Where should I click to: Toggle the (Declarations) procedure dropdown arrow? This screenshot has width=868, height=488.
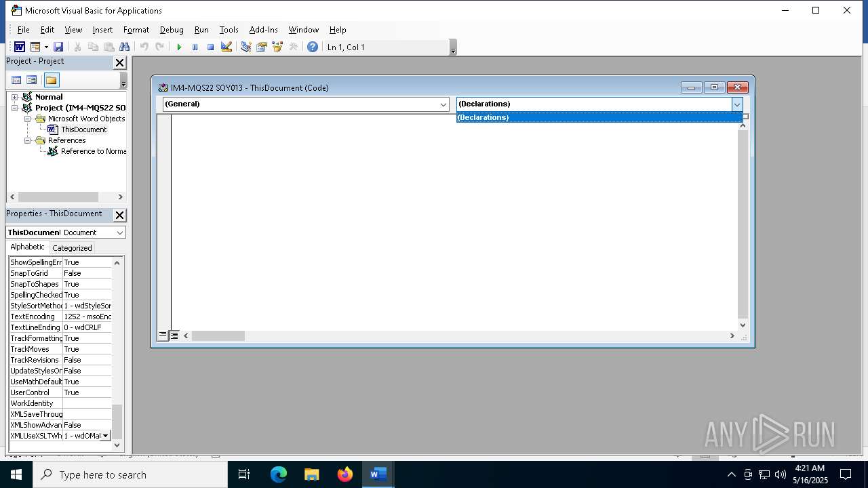point(737,104)
